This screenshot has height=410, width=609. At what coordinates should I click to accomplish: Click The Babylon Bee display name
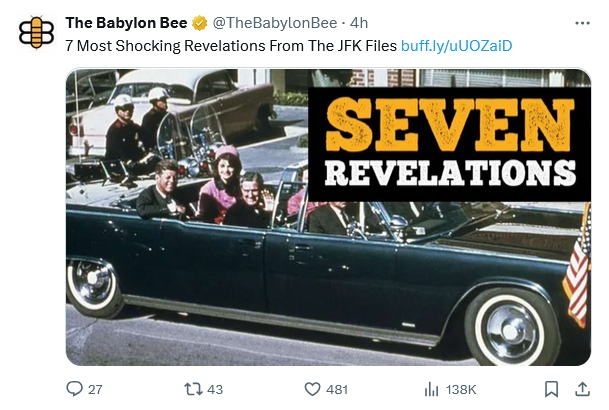point(126,23)
